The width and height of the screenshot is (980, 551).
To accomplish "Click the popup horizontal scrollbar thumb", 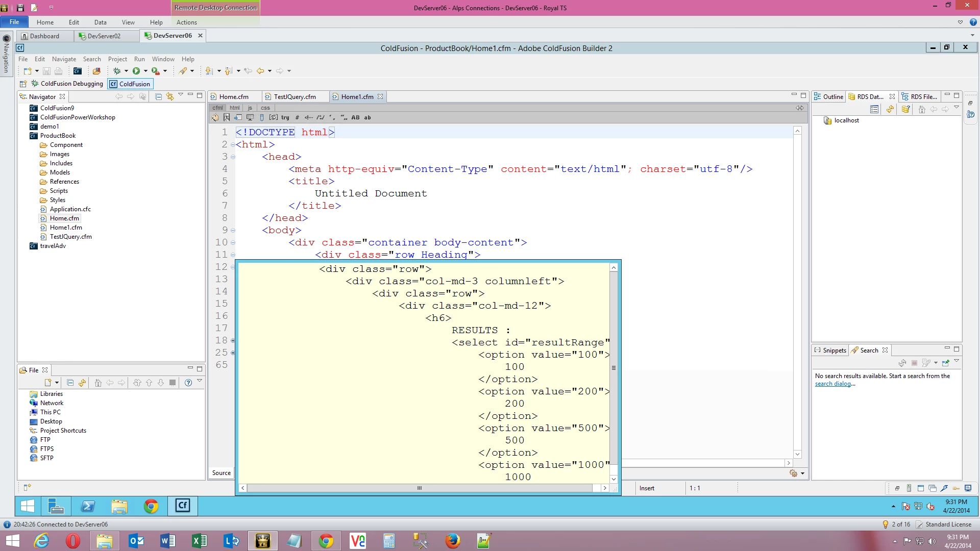I will click(419, 488).
